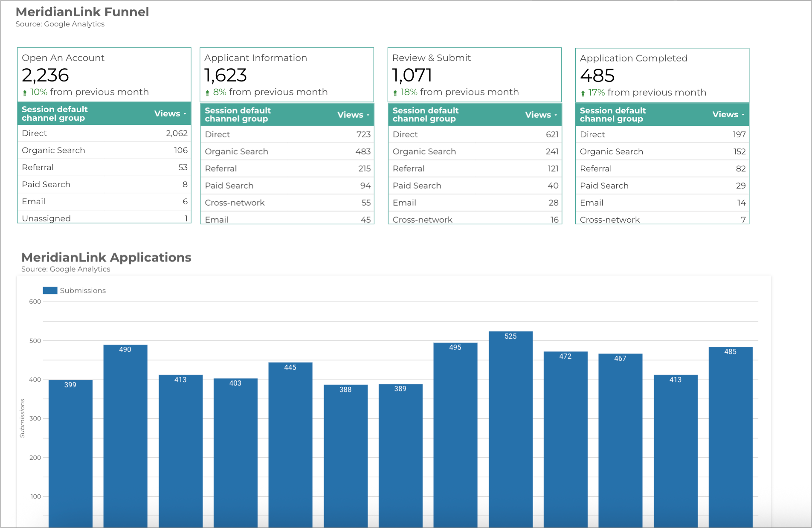Click the green up arrow beside 8%
Screen dimensions: 812x528
tap(207, 93)
